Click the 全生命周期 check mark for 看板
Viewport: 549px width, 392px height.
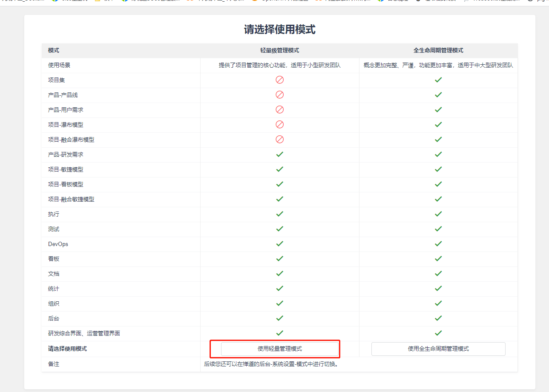pos(438,258)
